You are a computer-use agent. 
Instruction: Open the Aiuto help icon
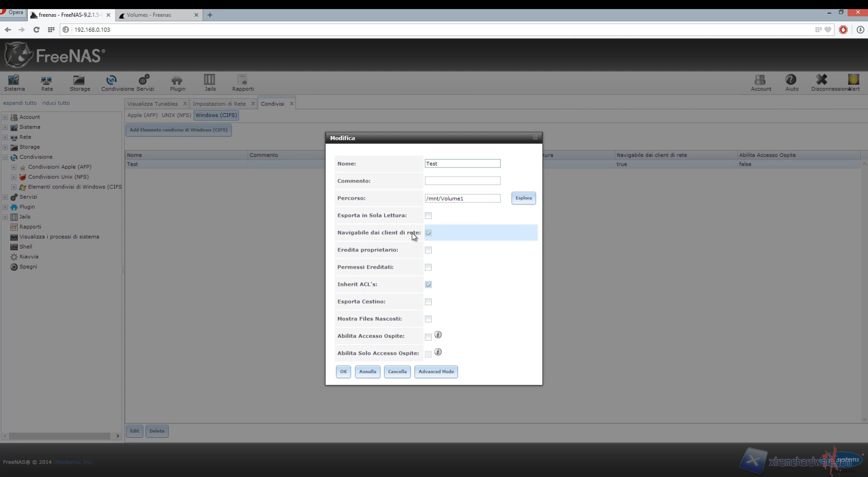(791, 82)
